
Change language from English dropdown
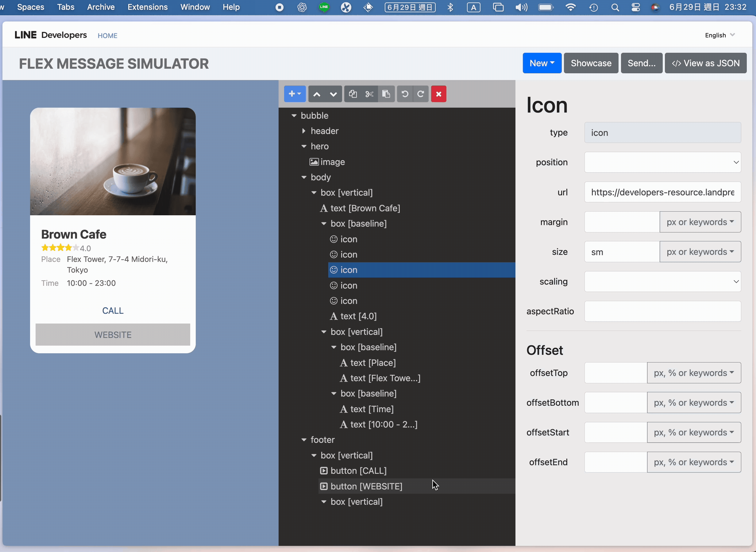tap(720, 35)
